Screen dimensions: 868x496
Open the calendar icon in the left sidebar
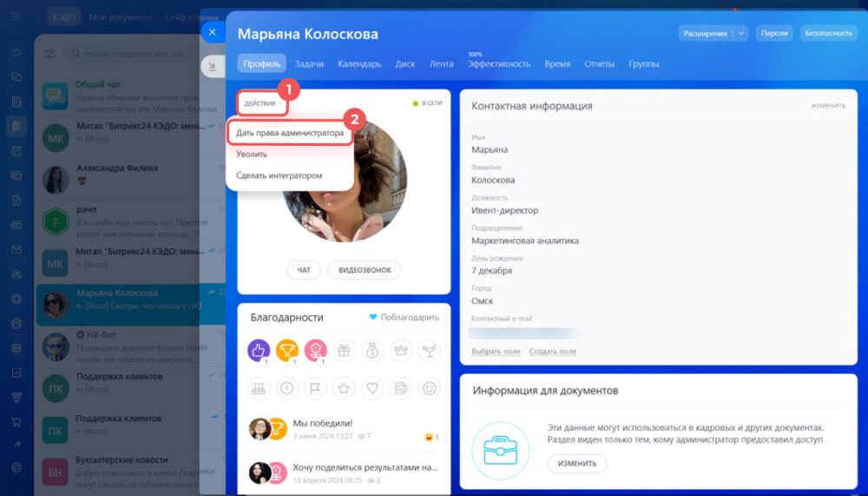(16, 151)
